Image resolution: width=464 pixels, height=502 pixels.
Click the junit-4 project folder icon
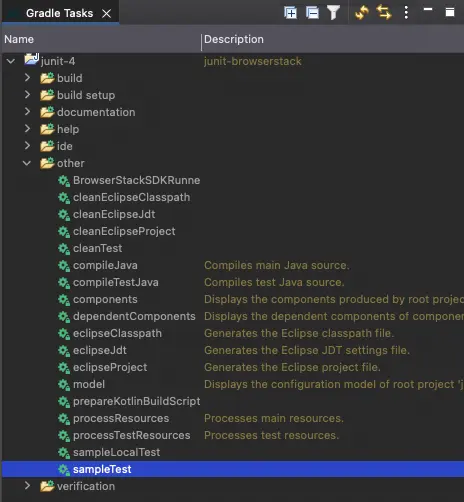coord(32,59)
